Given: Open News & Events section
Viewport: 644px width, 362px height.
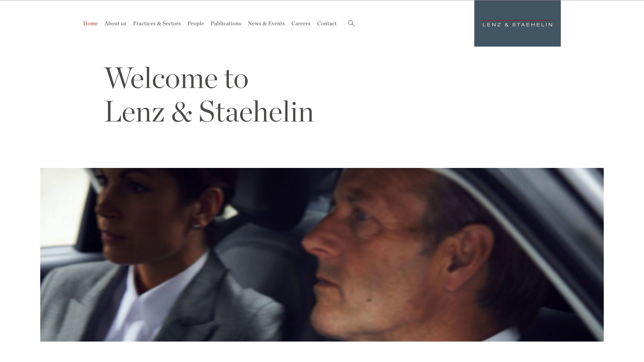Looking at the screenshot, I should pyautogui.click(x=266, y=23).
